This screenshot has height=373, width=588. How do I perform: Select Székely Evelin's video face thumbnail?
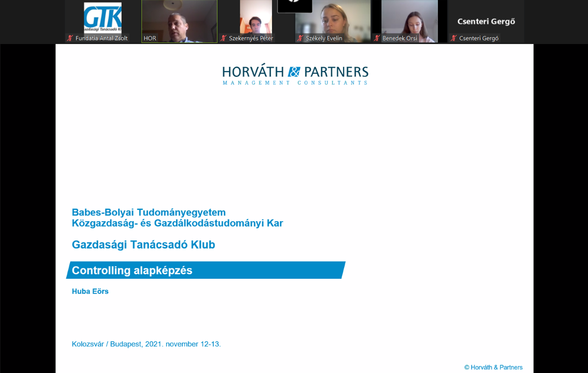tap(332, 17)
